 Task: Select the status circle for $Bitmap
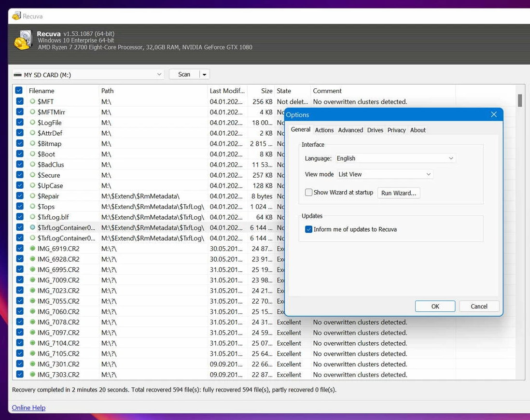[32, 143]
